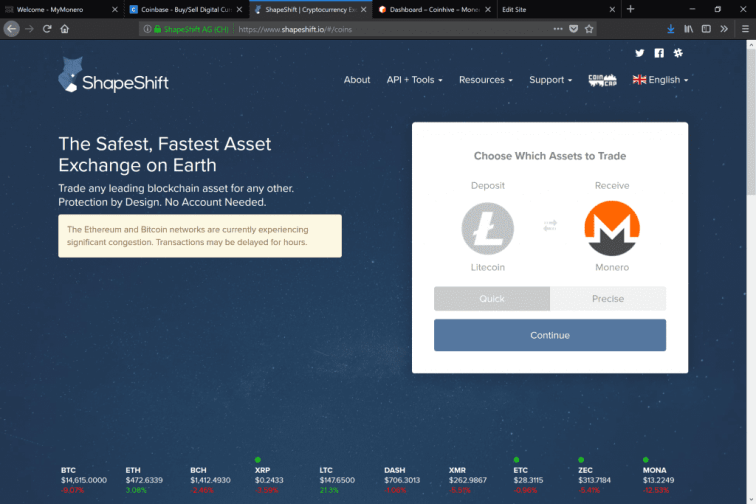Expand the API + Tools dropdown
The image size is (756, 504).
pyautogui.click(x=414, y=80)
